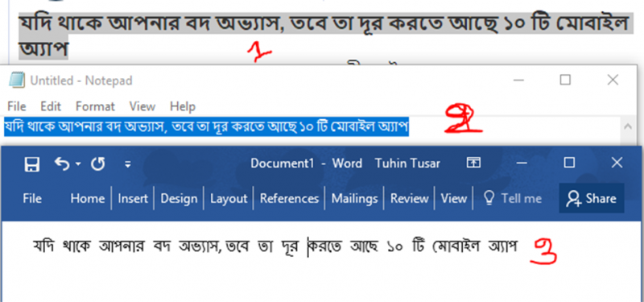Image resolution: width=644 pixels, height=302 pixels.
Task: Switch to the Layout ribbon tab
Action: click(229, 198)
